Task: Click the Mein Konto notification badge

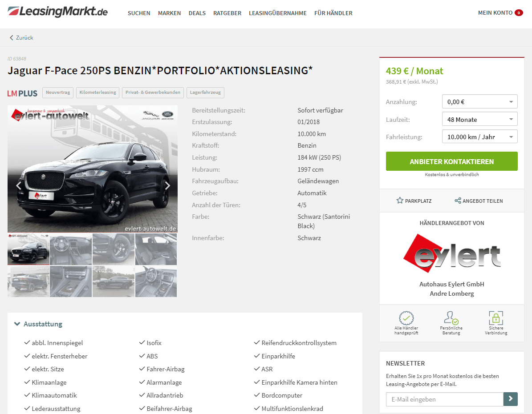Action: [x=519, y=13]
